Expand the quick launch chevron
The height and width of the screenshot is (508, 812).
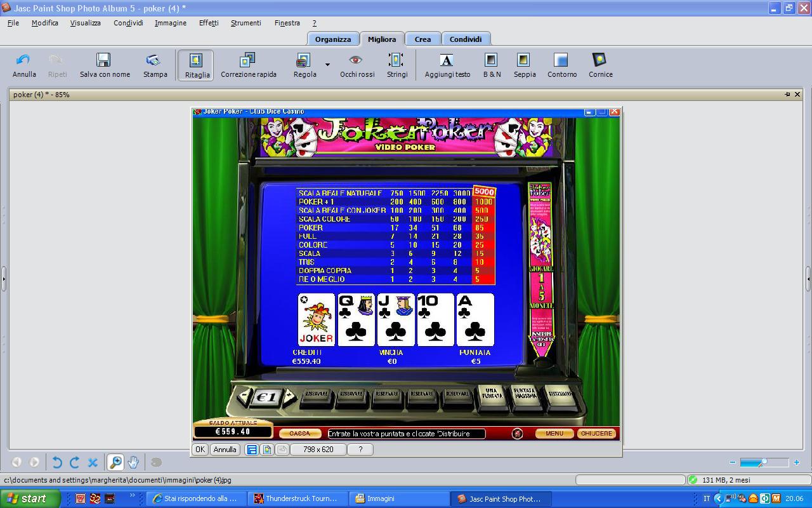(133, 496)
